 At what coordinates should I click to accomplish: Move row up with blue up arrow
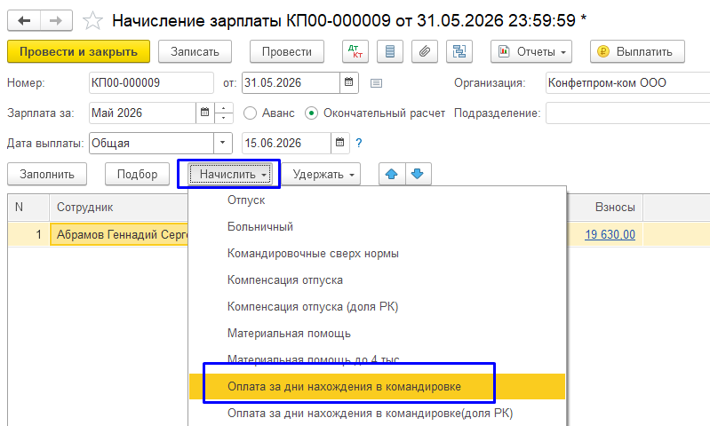(x=391, y=174)
